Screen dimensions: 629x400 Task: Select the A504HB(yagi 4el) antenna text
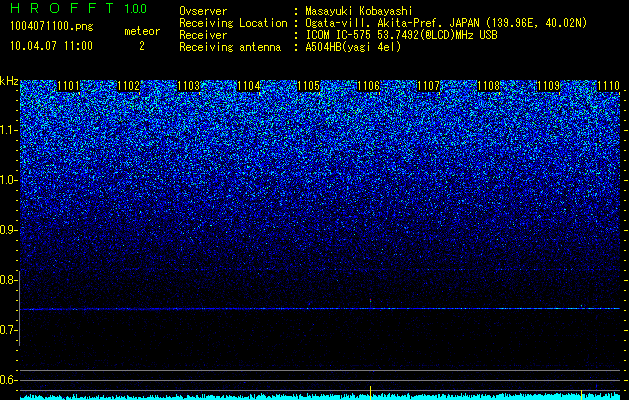point(353,47)
